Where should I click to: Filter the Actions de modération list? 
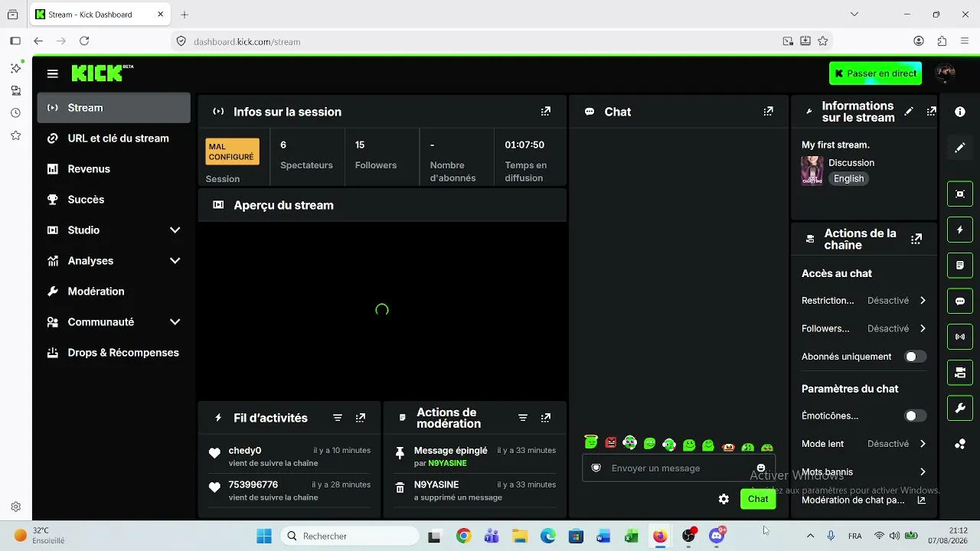click(523, 418)
